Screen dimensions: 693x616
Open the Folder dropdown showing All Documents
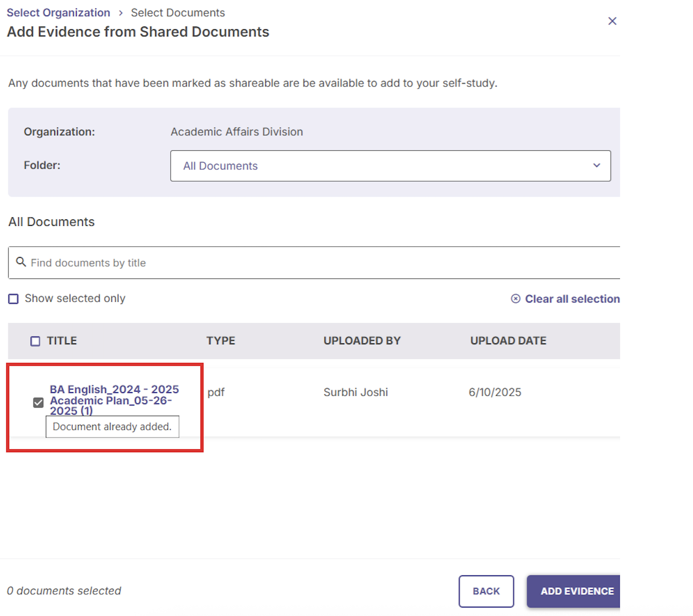[390, 166]
